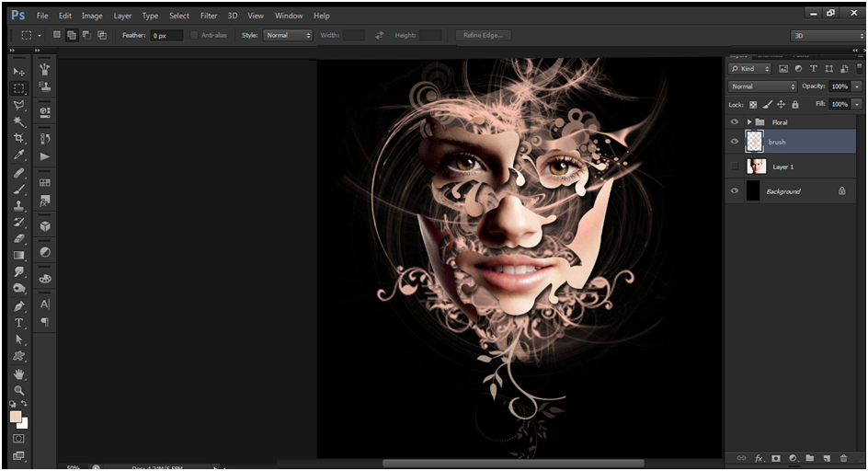Link layers at Layers panel bottom

coord(741,458)
